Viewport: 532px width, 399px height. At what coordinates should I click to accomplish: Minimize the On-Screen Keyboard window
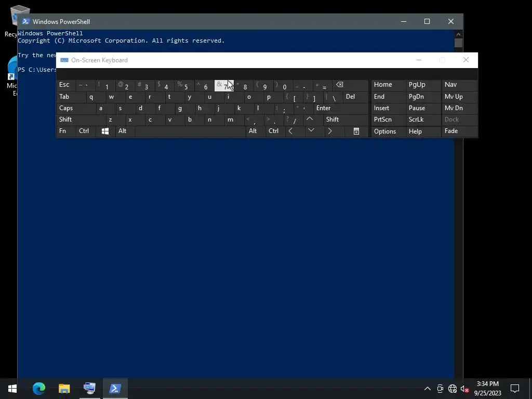[x=419, y=60]
